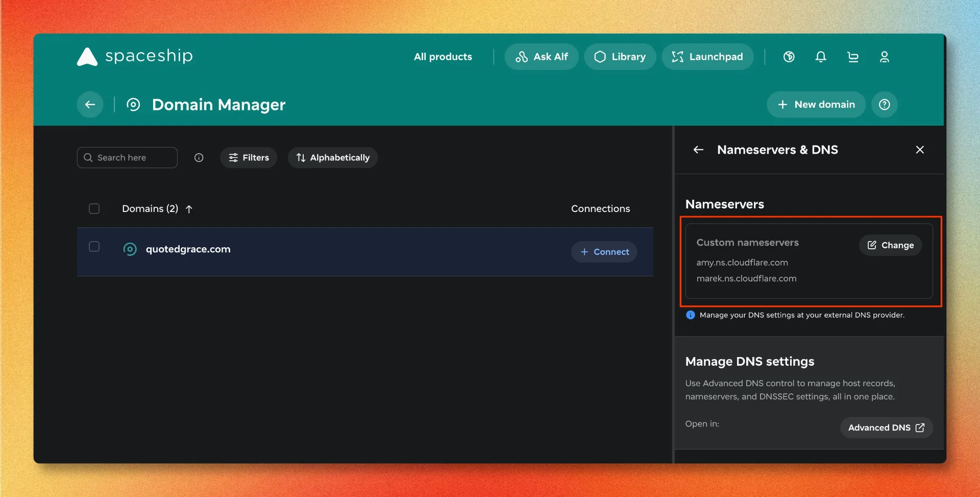Go back from Domain Manager
Screen dimensions: 980x497
click(x=90, y=105)
